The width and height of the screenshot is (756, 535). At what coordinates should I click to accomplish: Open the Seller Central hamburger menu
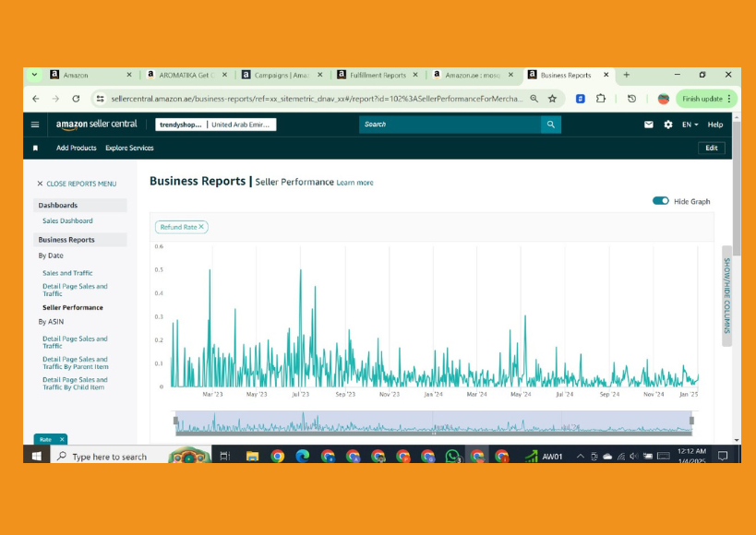coord(35,125)
